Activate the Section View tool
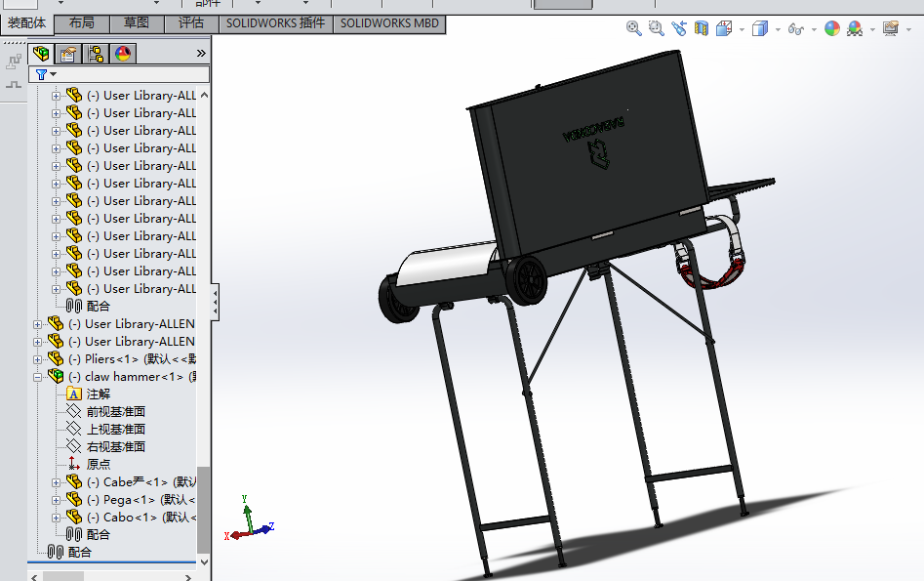The height and width of the screenshot is (581, 924). (702, 28)
